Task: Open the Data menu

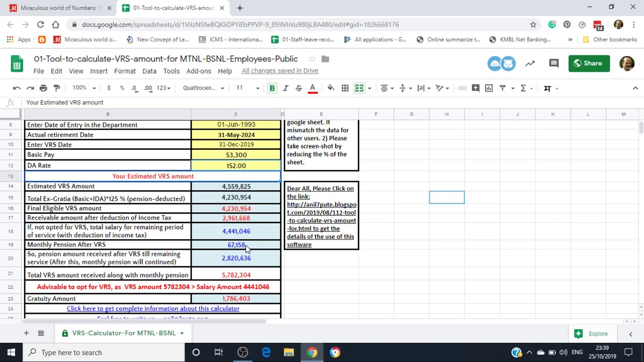Action: pyautogui.click(x=149, y=71)
